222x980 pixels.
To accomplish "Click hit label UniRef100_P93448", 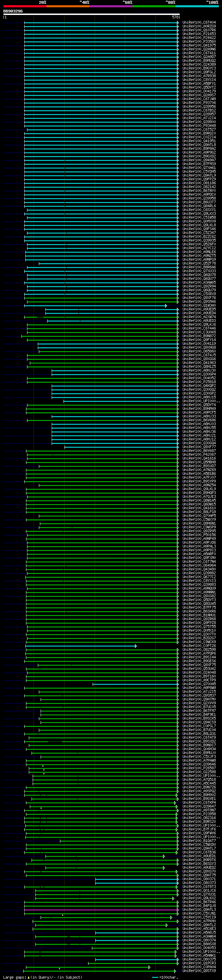I will [x=199, y=125].
